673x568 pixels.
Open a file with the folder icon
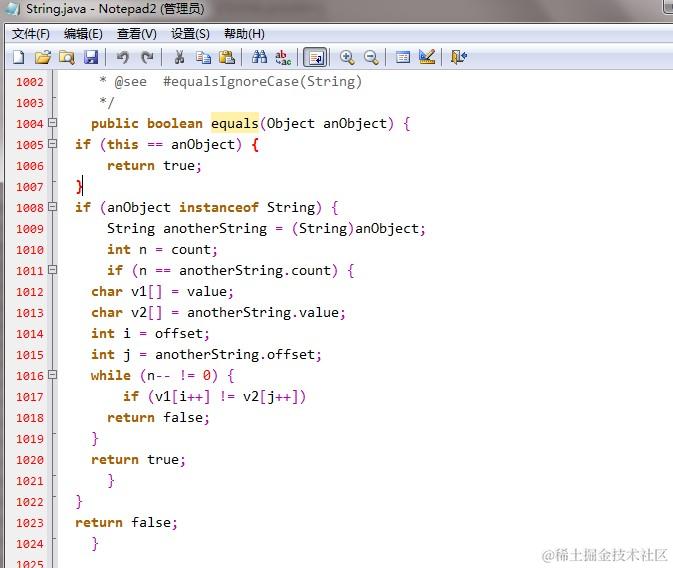point(43,57)
